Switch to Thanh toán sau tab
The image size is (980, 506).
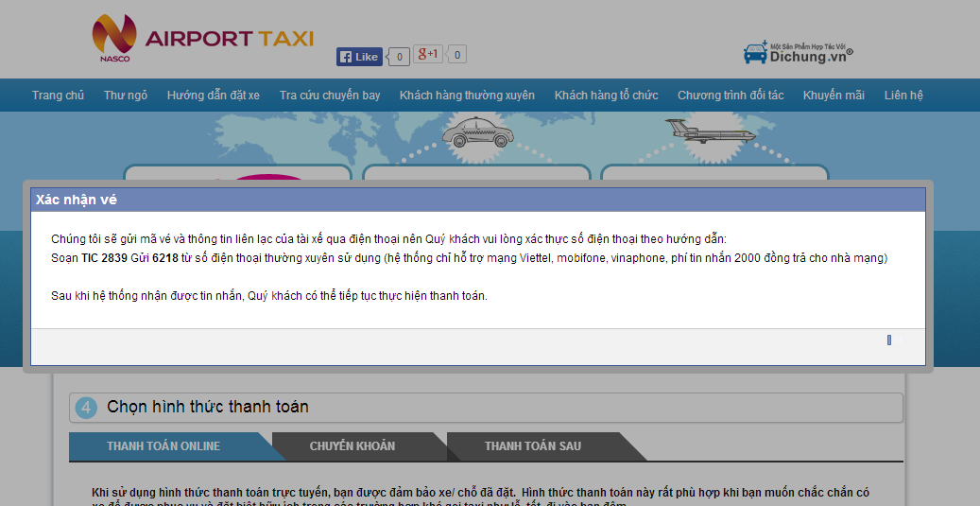(533, 446)
